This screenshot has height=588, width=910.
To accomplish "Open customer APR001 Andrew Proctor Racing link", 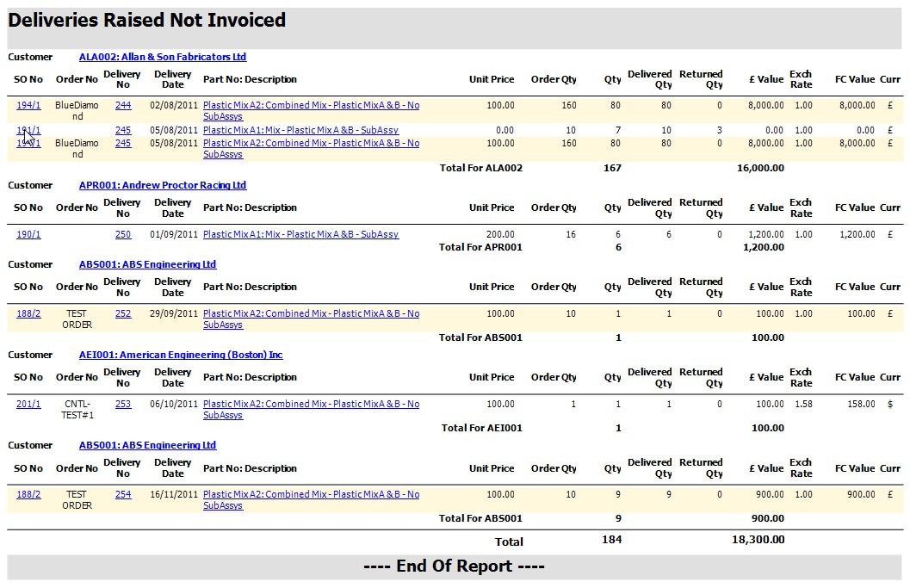I will 162,185.
